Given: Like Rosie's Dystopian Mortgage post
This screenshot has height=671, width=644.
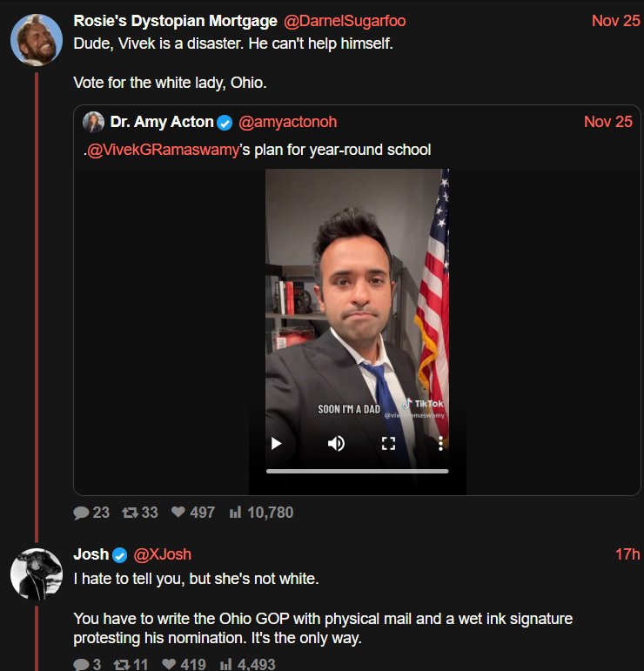Looking at the screenshot, I should [x=179, y=513].
